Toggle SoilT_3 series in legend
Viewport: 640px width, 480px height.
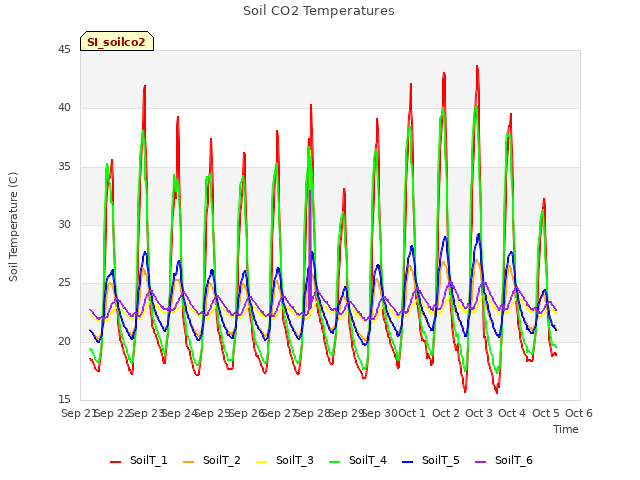[285, 460]
